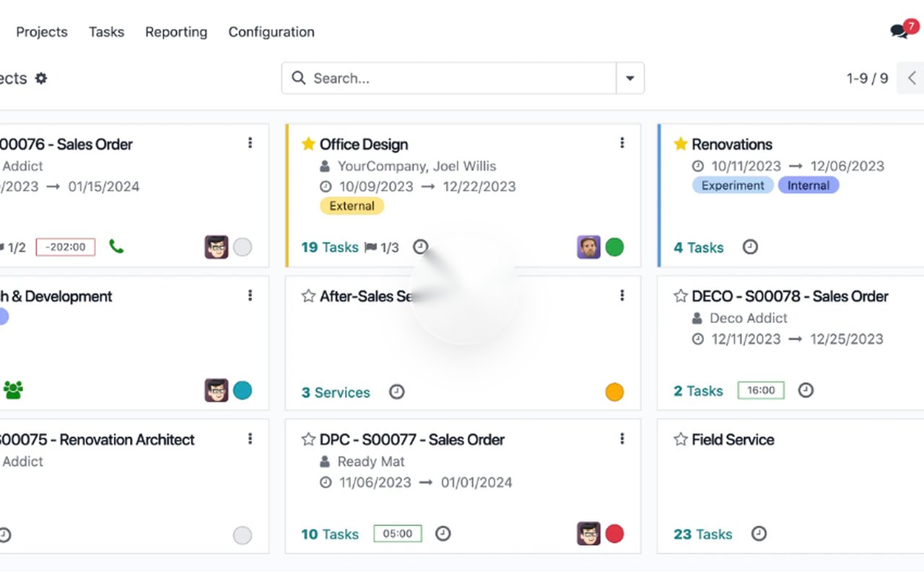The width and height of the screenshot is (924, 578).
Task: Open the three-dot menu on Office Design card
Action: pyautogui.click(x=622, y=143)
